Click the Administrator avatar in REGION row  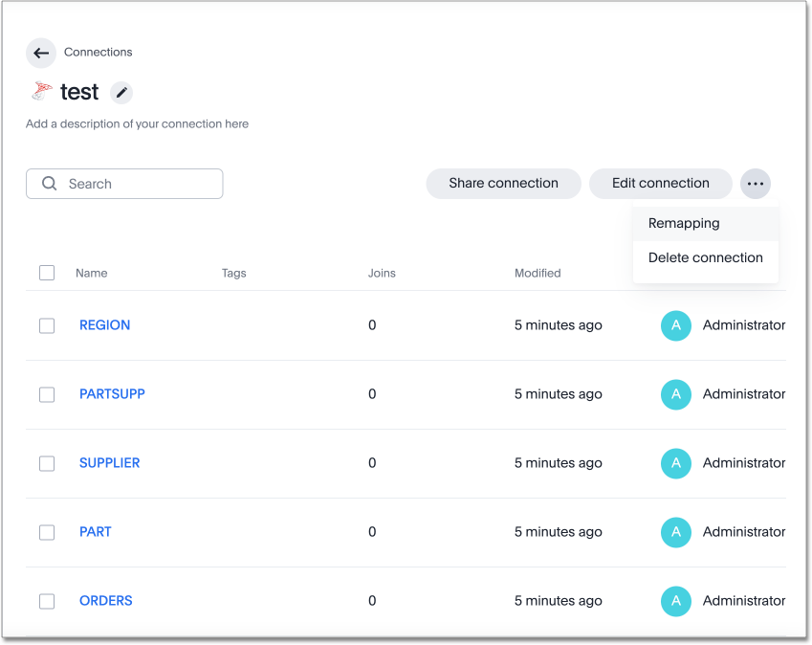pos(675,325)
